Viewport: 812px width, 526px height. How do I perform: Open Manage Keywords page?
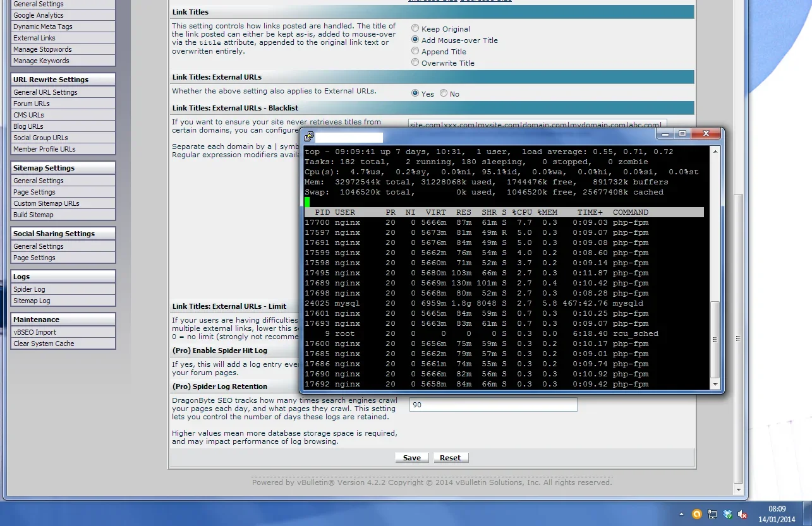point(63,61)
